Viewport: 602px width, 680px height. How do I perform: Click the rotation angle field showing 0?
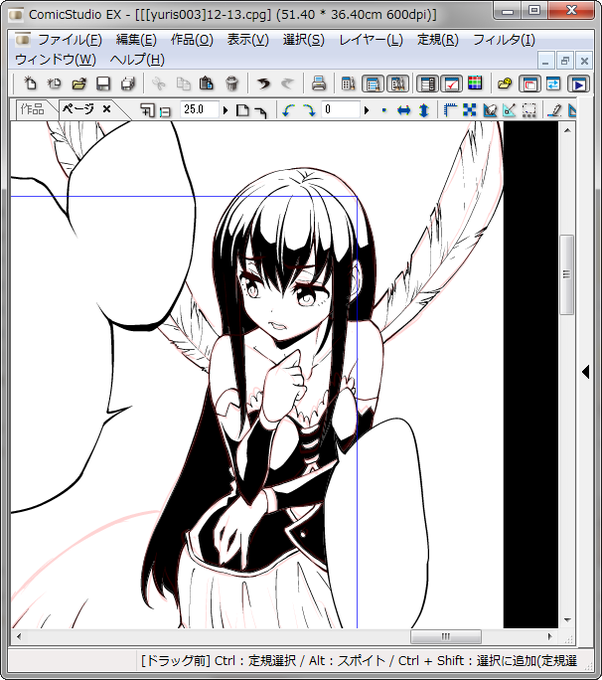click(x=341, y=110)
